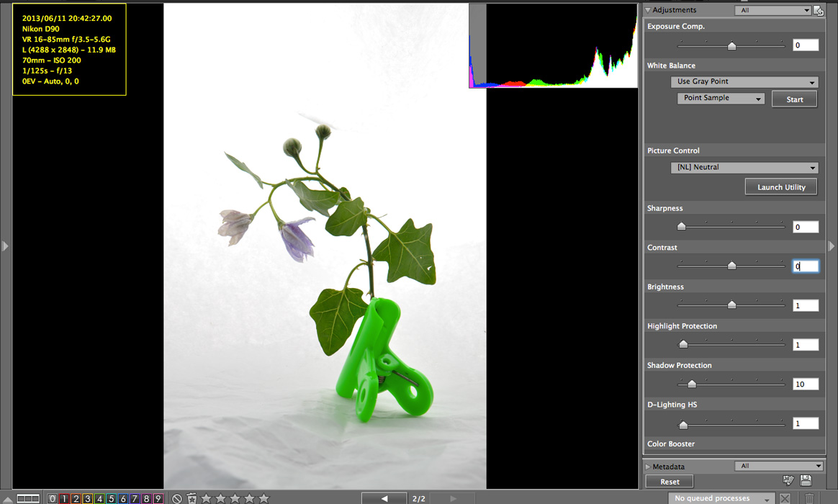Apply magenta label 8 to the image
The width and height of the screenshot is (838, 504).
146,498
